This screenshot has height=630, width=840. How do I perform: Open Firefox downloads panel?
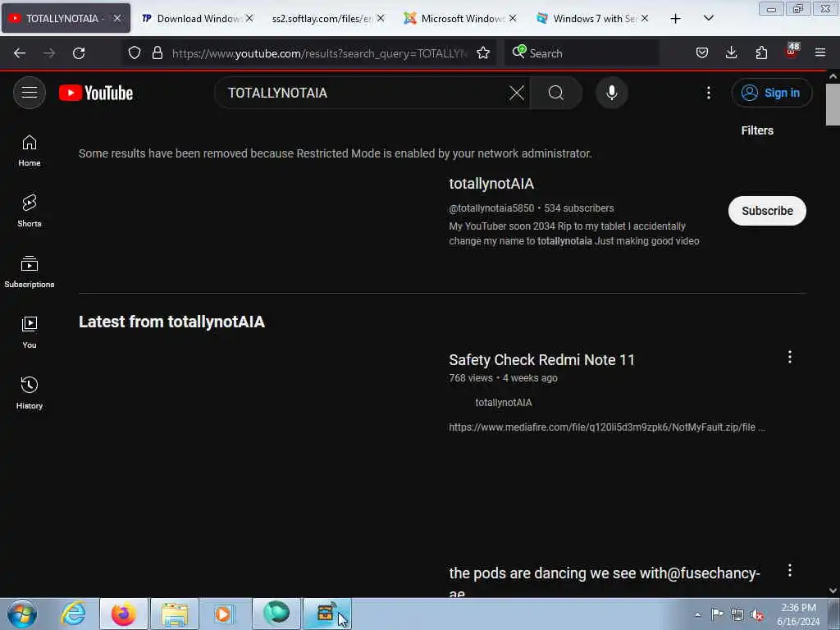point(731,53)
